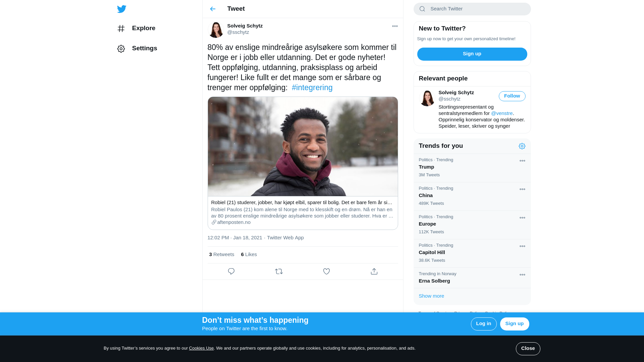Click the #integrering hashtag link
The image size is (644, 362).
312,88
